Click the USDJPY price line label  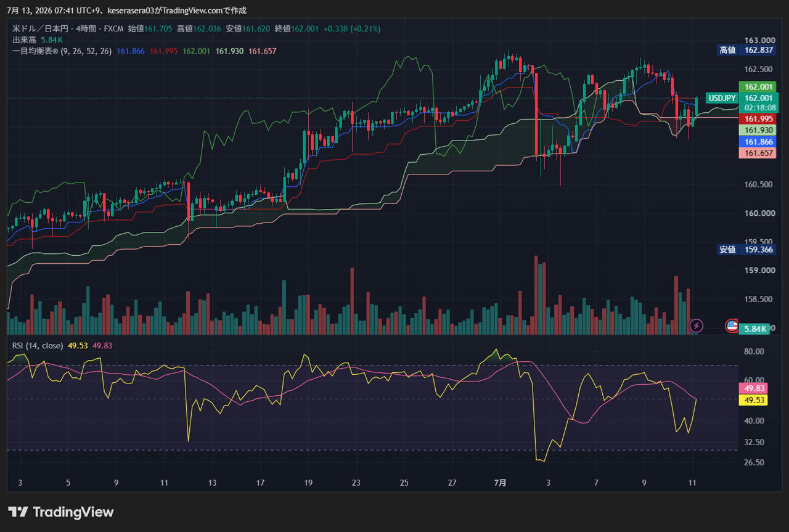click(x=722, y=98)
